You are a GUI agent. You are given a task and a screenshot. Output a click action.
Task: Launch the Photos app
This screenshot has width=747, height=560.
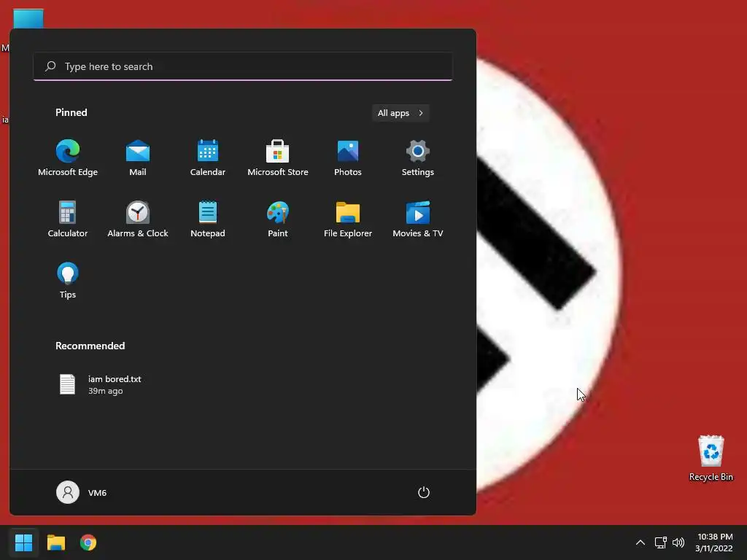(348, 158)
